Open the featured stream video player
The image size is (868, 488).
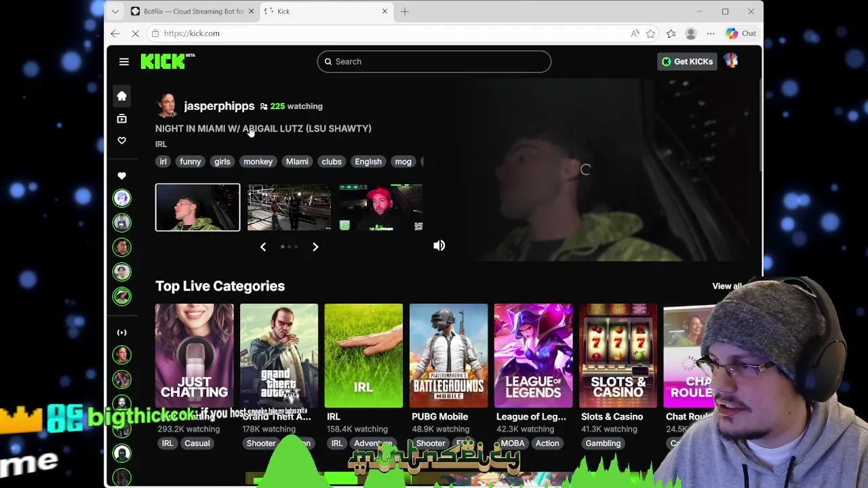[586, 169]
